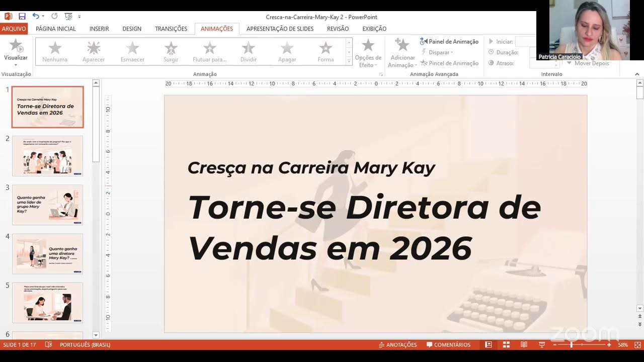644x362 pixels.
Task: Select the Dividir animation effect
Action: [249, 52]
